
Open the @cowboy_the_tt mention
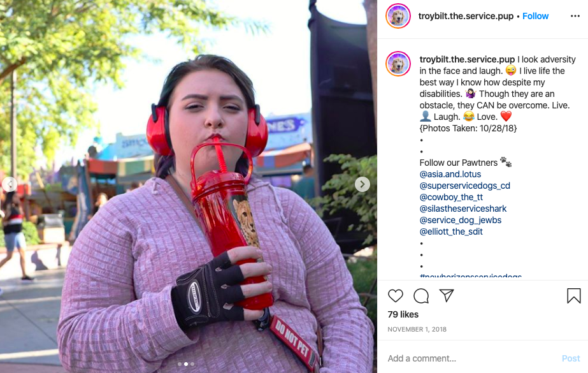(x=451, y=197)
